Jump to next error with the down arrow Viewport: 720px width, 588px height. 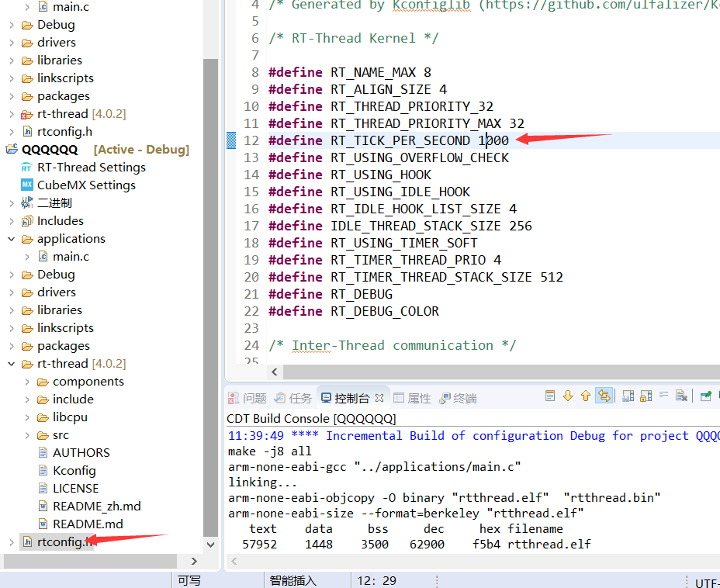[568, 396]
